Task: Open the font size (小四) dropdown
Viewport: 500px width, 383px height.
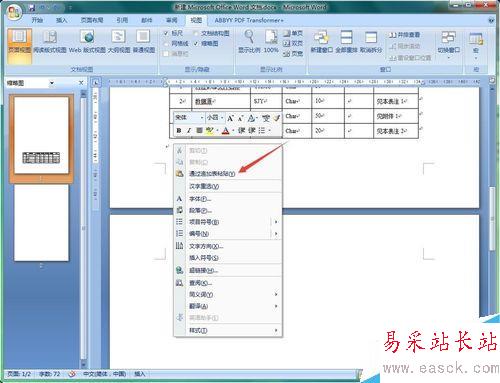Action: (222, 118)
